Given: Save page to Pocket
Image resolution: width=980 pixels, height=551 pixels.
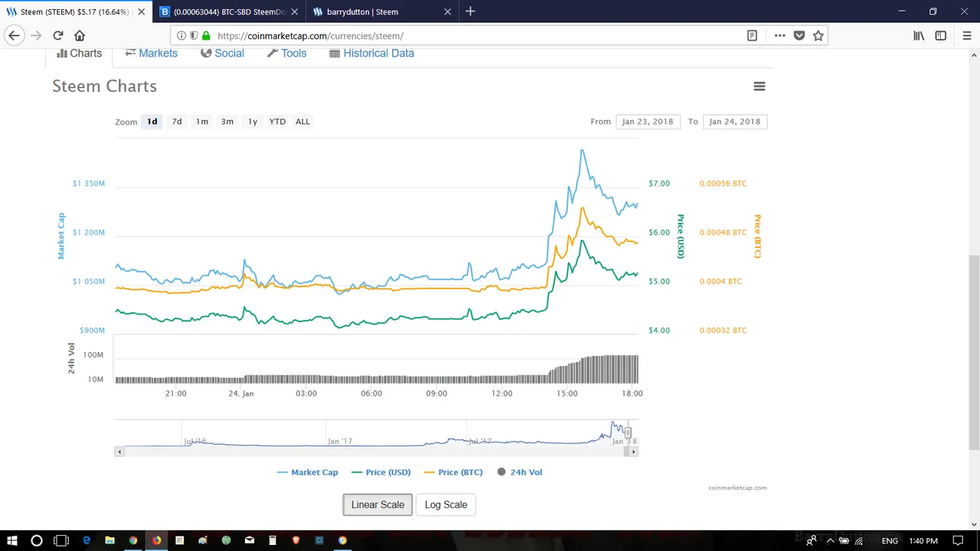Looking at the screenshot, I should (x=799, y=35).
